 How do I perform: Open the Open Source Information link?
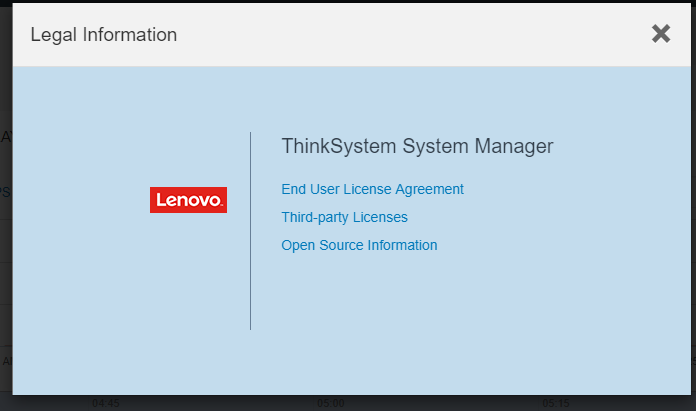(359, 245)
